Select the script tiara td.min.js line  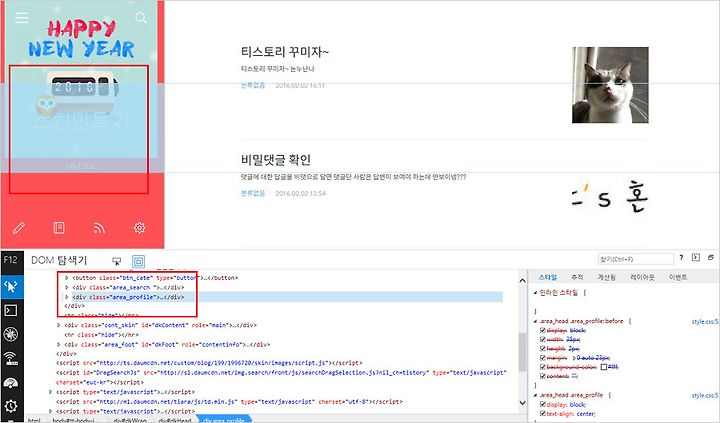229,401
